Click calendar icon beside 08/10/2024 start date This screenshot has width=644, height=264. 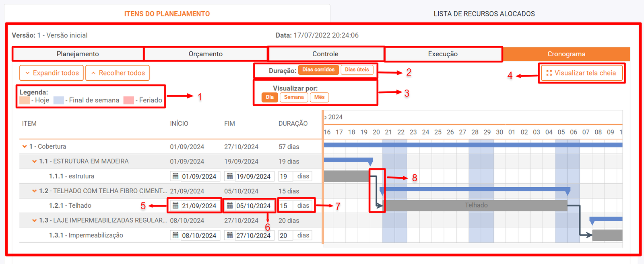pyautogui.click(x=175, y=235)
